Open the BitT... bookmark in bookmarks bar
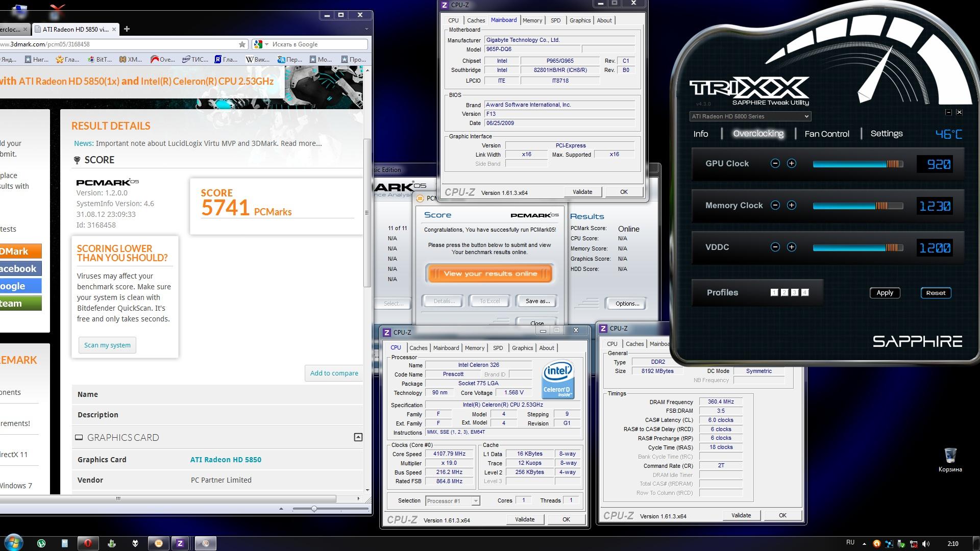The image size is (980, 551). tap(99, 59)
